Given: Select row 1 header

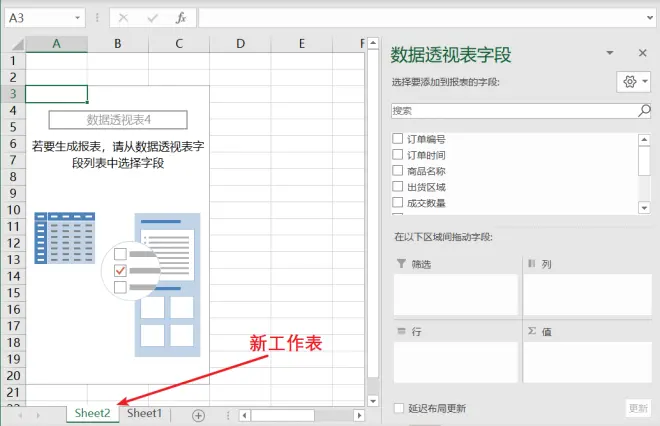Looking at the screenshot, I should (13, 61).
